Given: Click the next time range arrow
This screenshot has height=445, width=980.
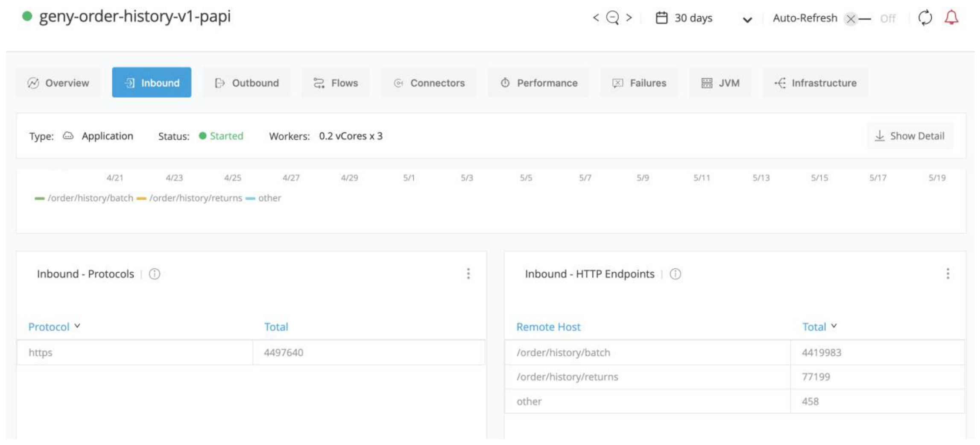Looking at the screenshot, I should 629,17.
